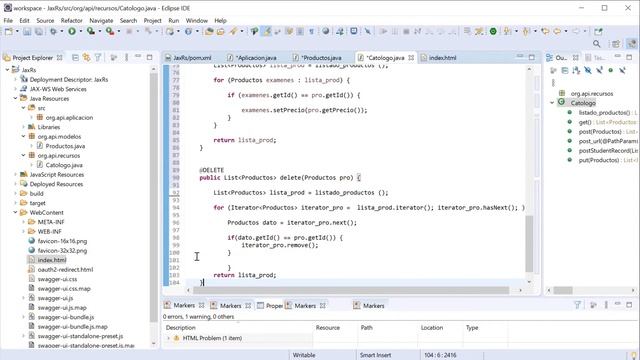Toggle Link with Editor in Project Explorer

pos(87,58)
